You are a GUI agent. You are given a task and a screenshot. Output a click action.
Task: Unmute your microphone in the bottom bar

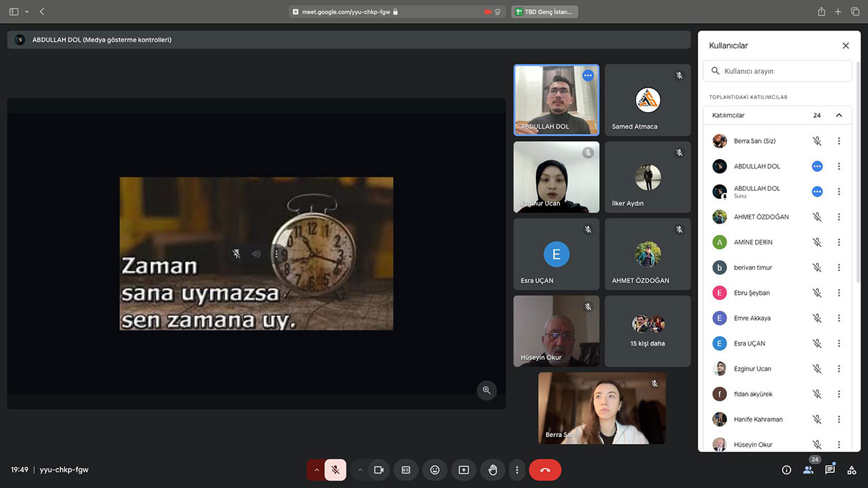point(335,470)
